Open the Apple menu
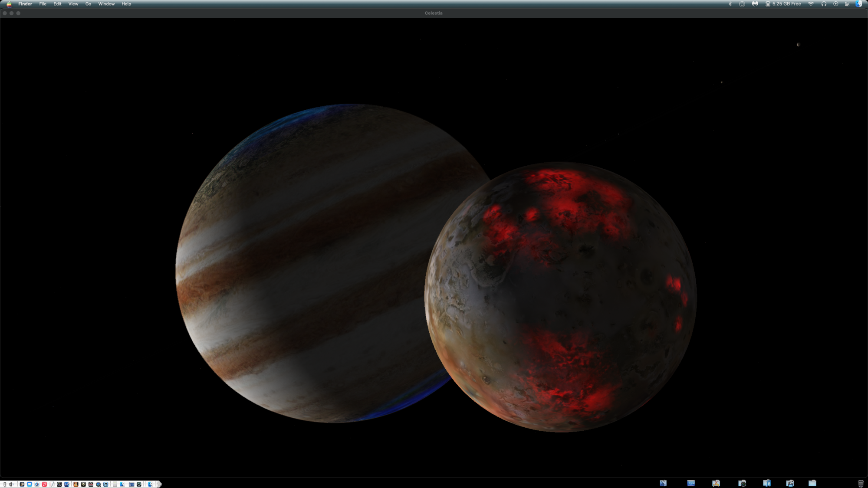Image resolution: width=868 pixels, height=488 pixels. coord(9,4)
